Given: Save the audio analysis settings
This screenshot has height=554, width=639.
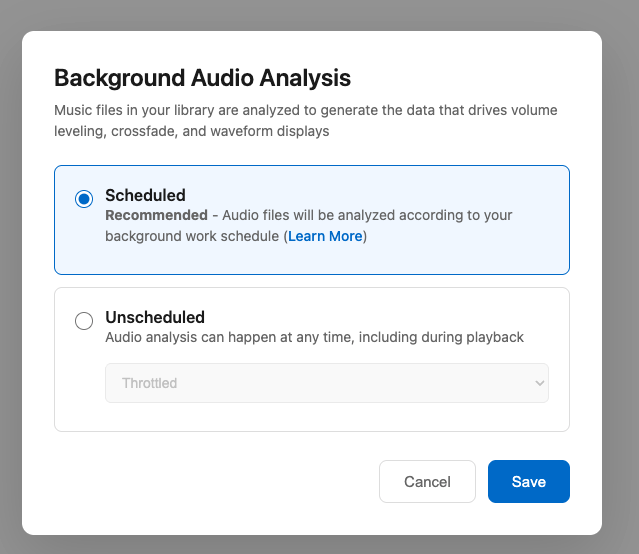Looking at the screenshot, I should [x=528, y=481].
